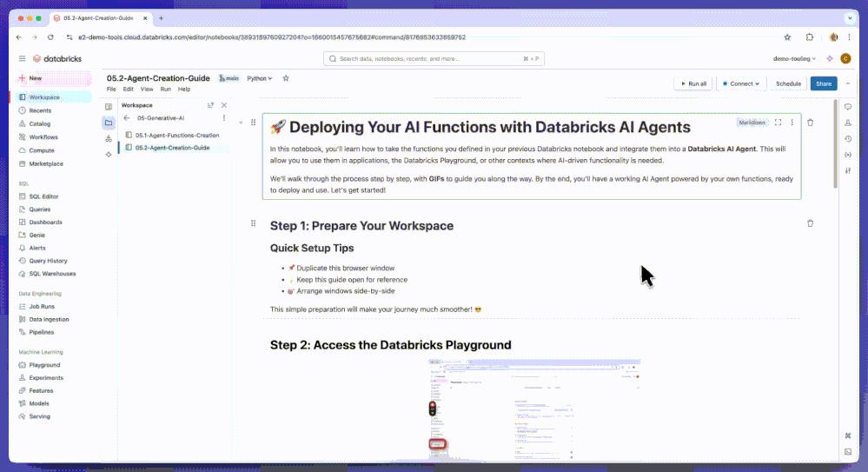Collapse the title cell with the chevron
Screen dimensions: 868x472
[241, 123]
